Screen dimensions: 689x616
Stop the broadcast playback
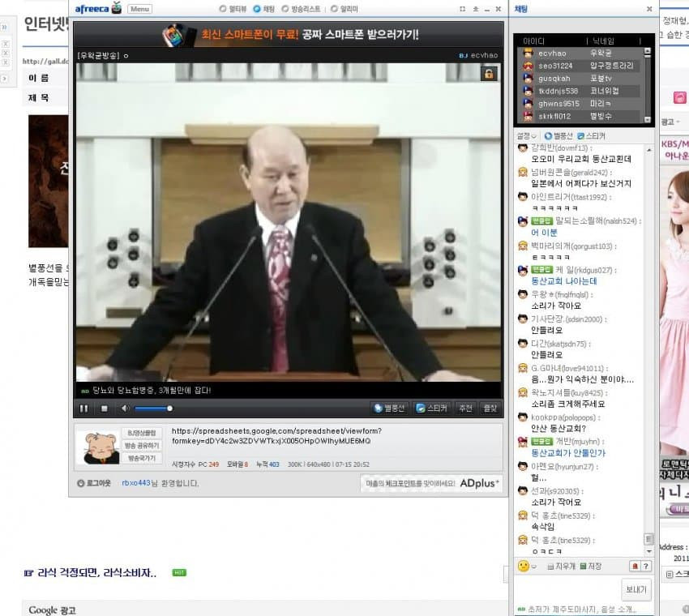click(104, 409)
